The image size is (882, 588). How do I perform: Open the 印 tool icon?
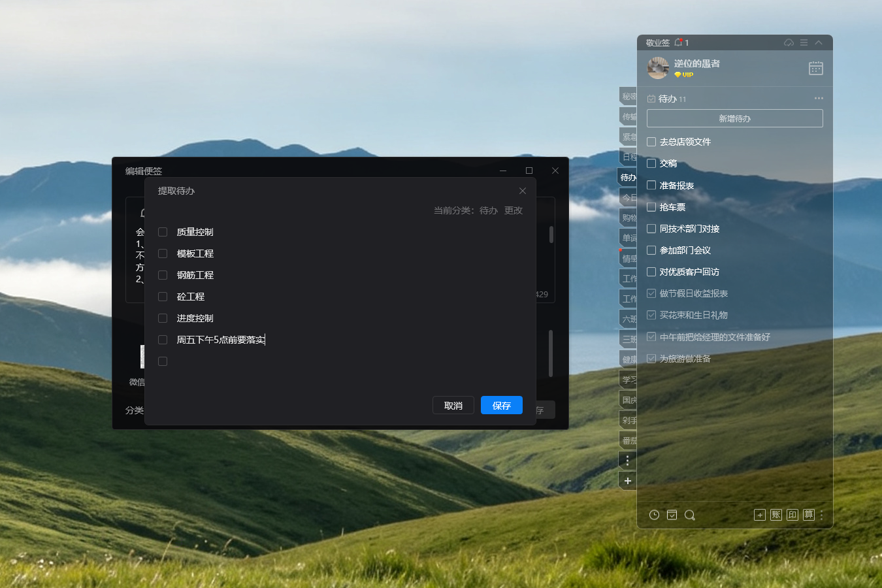point(792,515)
